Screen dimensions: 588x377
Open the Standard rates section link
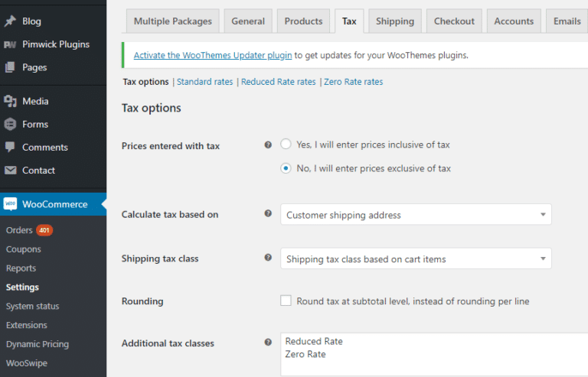coord(204,82)
